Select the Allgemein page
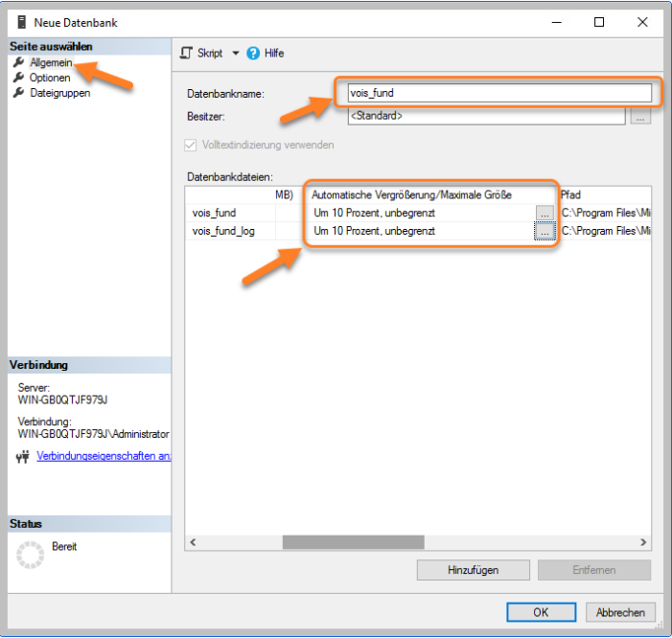672x638 pixels. pos(51,62)
